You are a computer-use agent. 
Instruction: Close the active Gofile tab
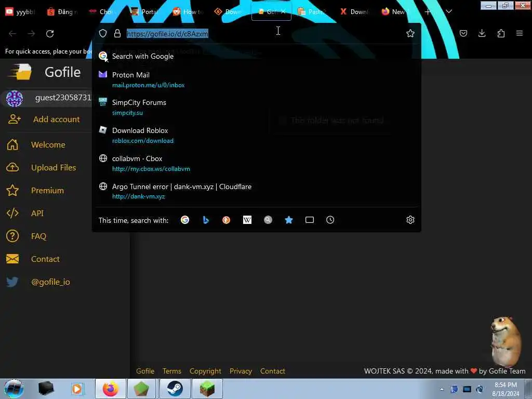pos(283,12)
